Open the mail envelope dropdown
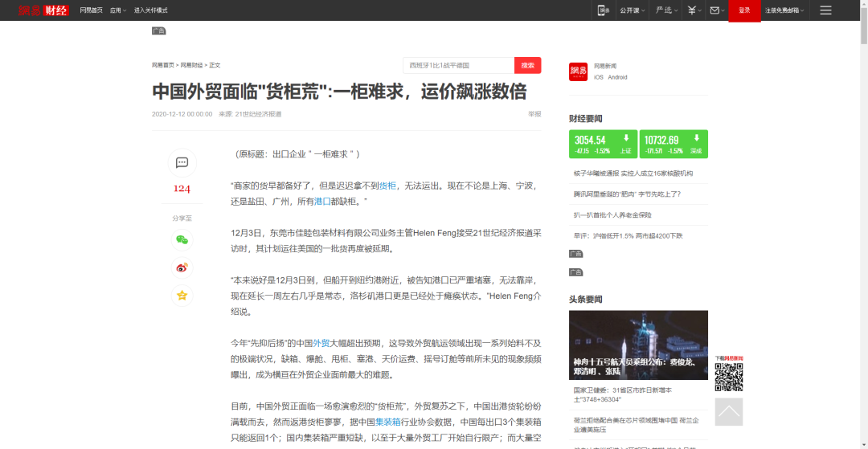The height and width of the screenshot is (449, 868). 717,10
